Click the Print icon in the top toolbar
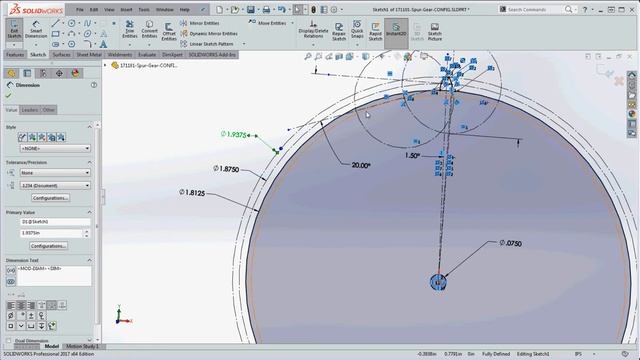The height and width of the screenshot is (360, 640). [266, 9]
